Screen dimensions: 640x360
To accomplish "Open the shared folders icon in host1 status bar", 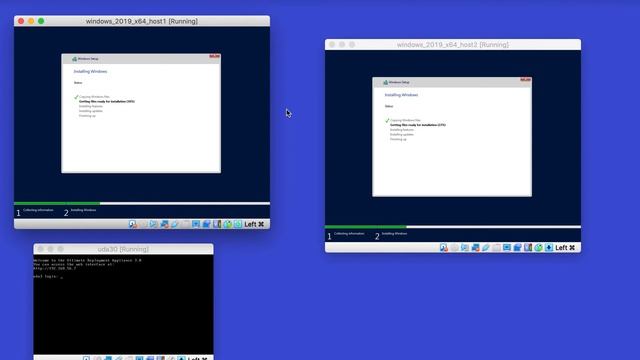I will [185, 224].
